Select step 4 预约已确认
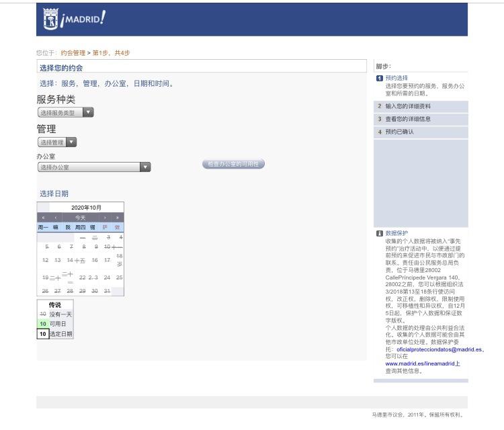Screen dimensions: 504x430 [x=421, y=132]
